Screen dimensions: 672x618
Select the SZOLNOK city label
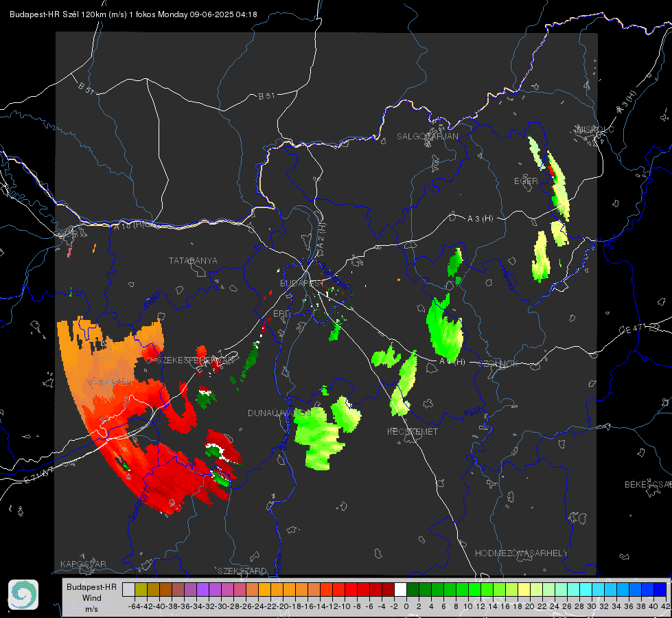coord(500,363)
